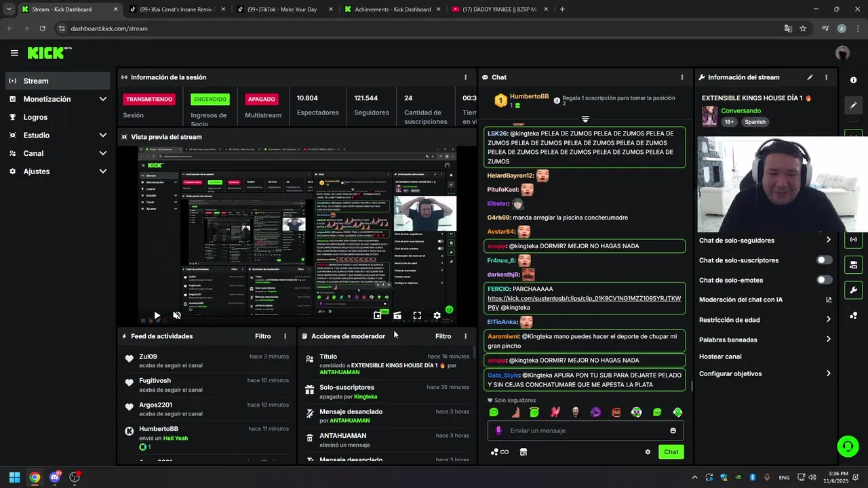This screenshot has height=488, width=868.
Task: Toggle theater mode on stream preview
Action: point(397,315)
